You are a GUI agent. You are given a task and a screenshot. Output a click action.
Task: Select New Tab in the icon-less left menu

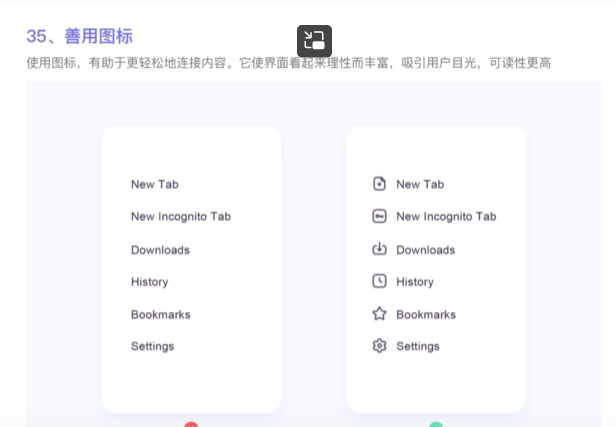(x=154, y=184)
